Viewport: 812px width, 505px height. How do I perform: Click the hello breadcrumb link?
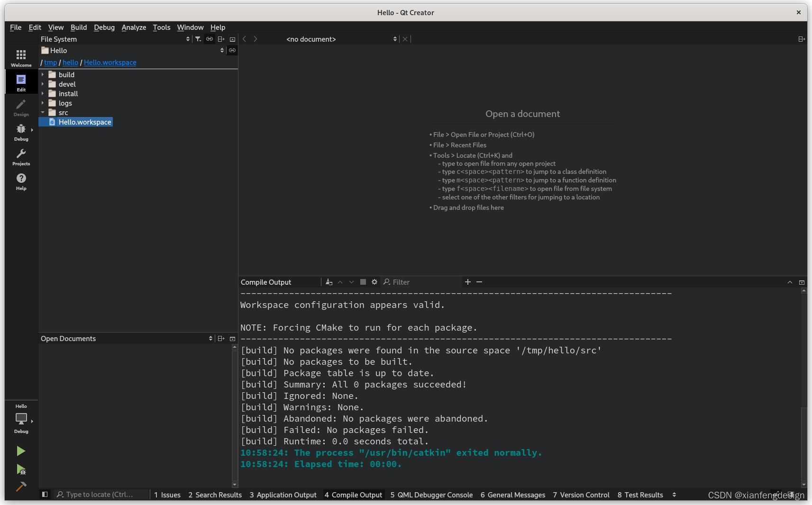tap(70, 62)
